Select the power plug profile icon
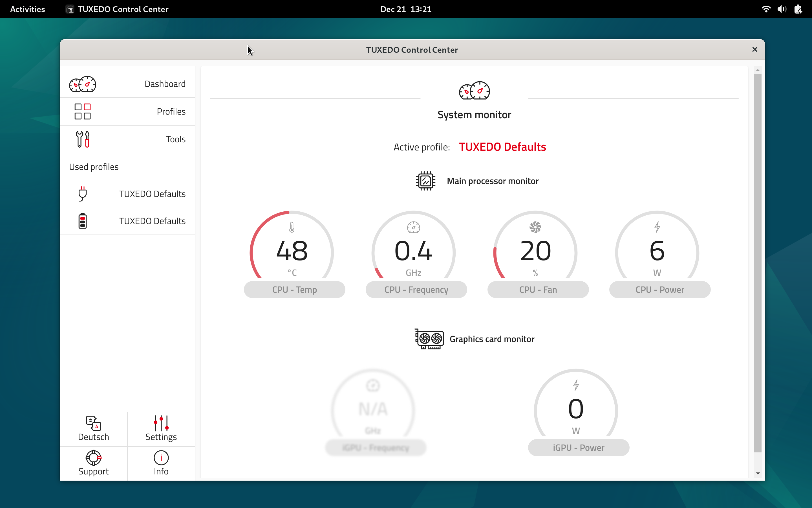 coord(83,194)
